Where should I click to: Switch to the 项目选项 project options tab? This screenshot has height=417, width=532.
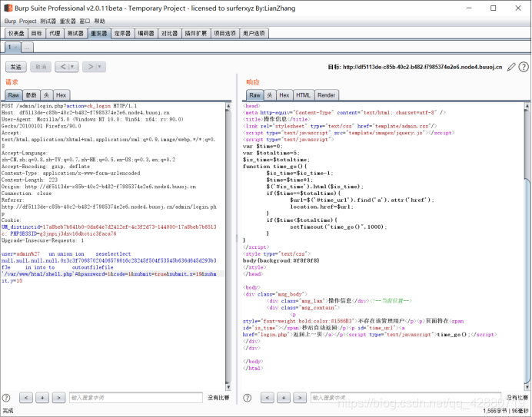point(224,33)
